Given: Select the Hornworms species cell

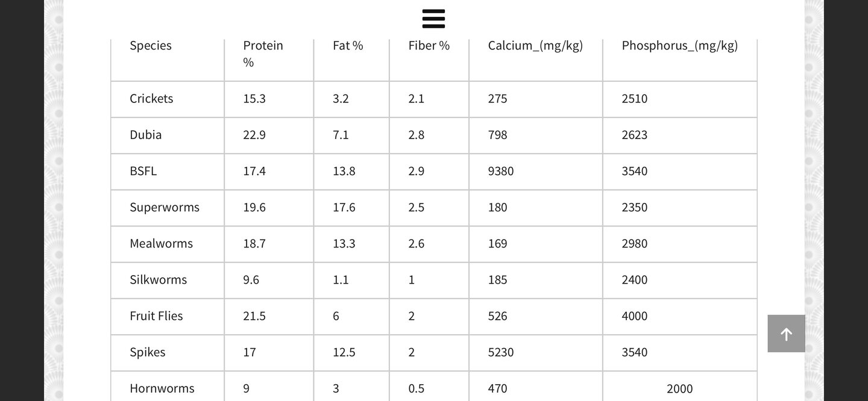Looking at the screenshot, I should tap(162, 388).
